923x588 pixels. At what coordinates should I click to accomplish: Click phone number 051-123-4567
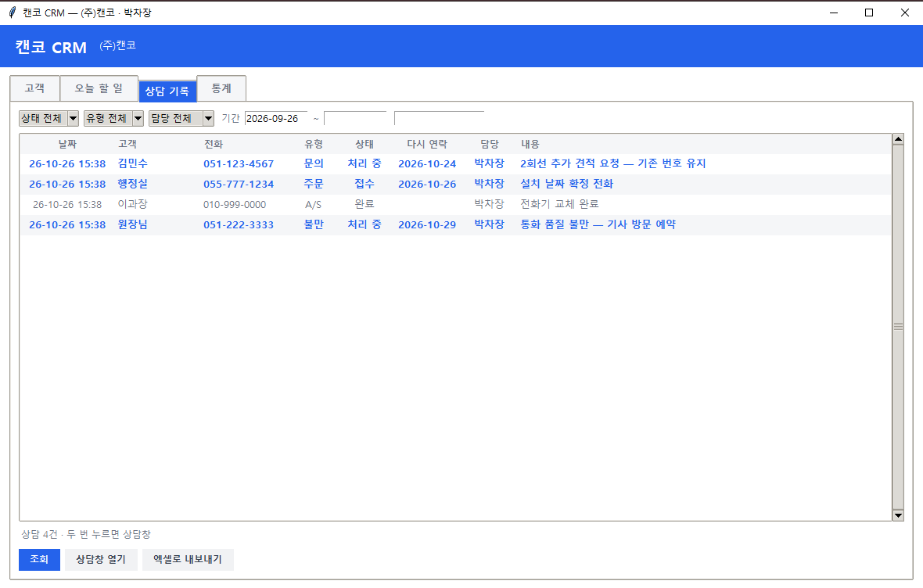click(x=239, y=163)
